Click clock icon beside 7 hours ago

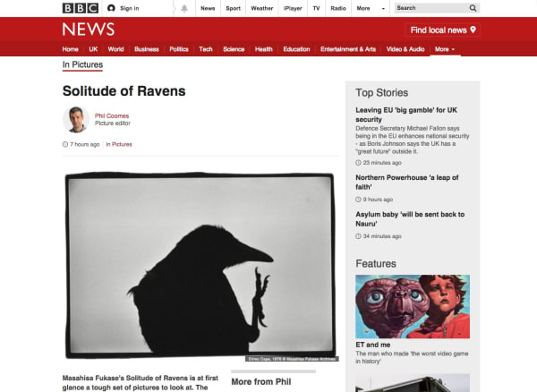pyautogui.click(x=65, y=144)
